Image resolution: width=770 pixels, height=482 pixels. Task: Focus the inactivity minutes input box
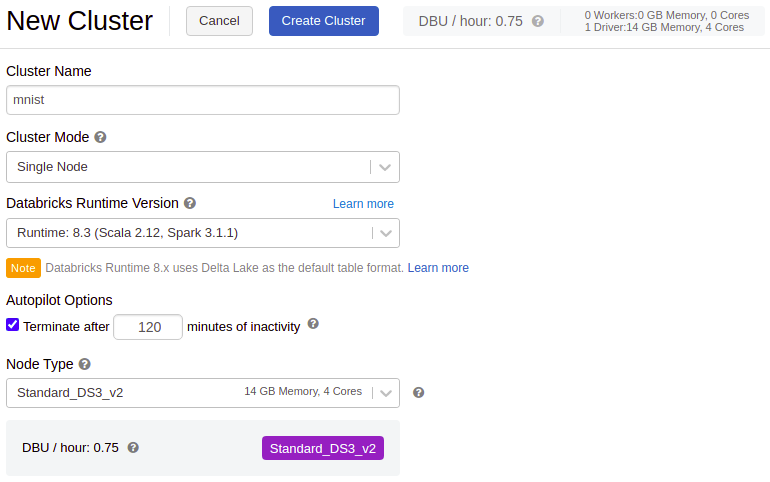point(148,327)
